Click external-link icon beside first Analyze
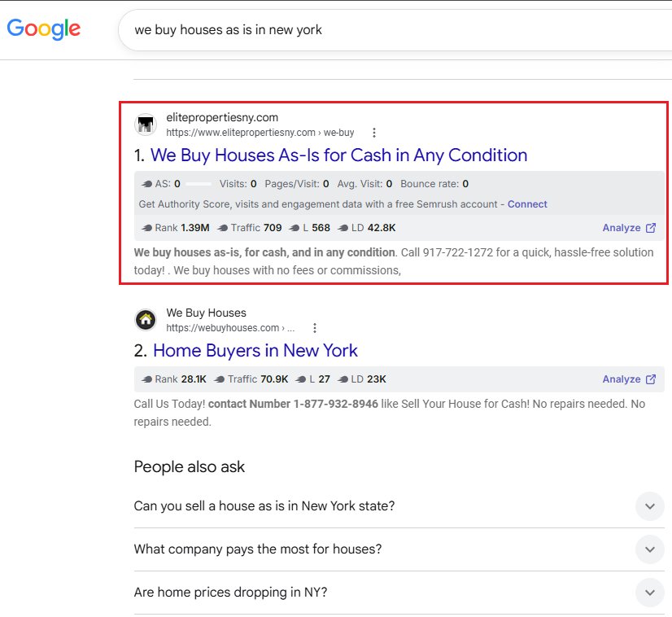The height and width of the screenshot is (617, 672). click(651, 228)
